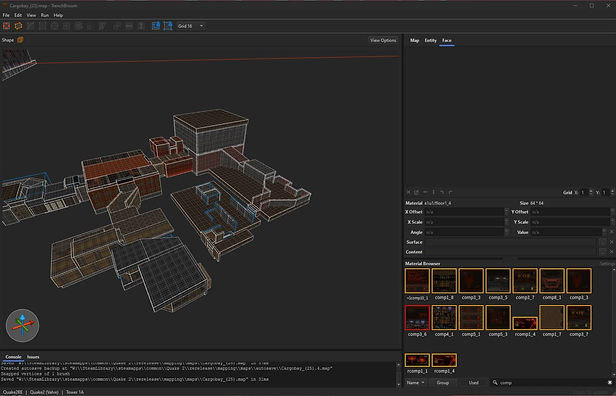Select the comp4_1 material thumbnail
This screenshot has height=396, width=616.
444,317
